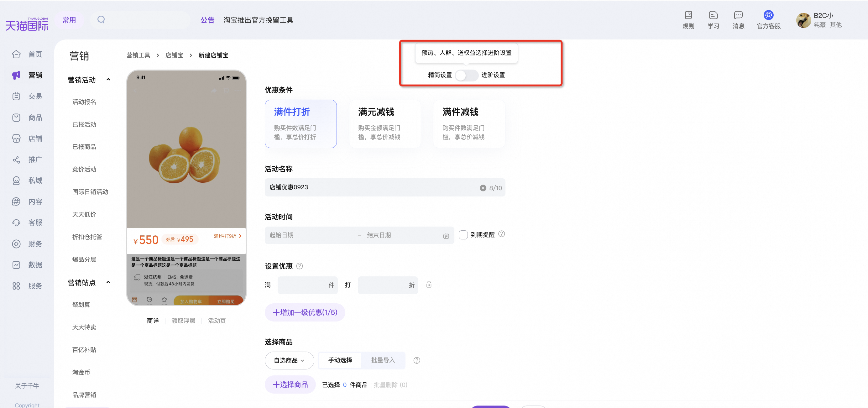Delete the discount tier row
The height and width of the screenshot is (408, 868).
pyautogui.click(x=429, y=285)
